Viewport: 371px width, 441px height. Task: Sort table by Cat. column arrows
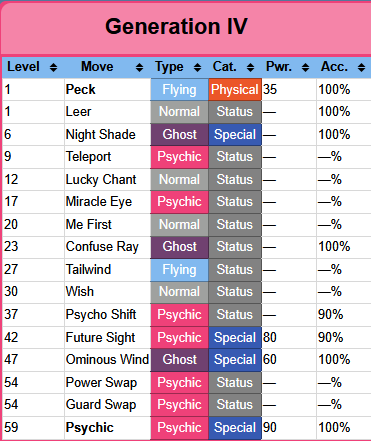[250, 68]
